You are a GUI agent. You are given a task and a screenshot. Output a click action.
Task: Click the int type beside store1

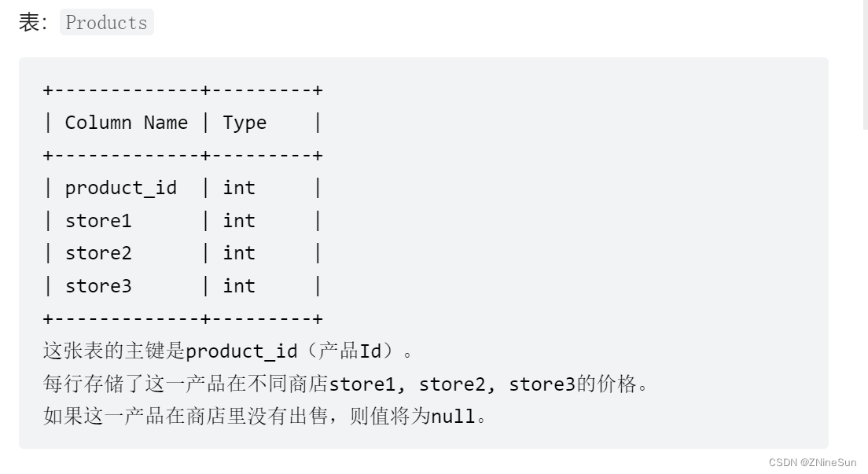pos(239,221)
